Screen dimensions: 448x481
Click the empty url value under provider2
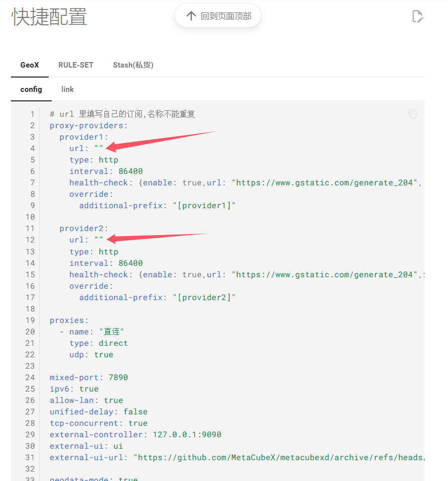[98, 240]
